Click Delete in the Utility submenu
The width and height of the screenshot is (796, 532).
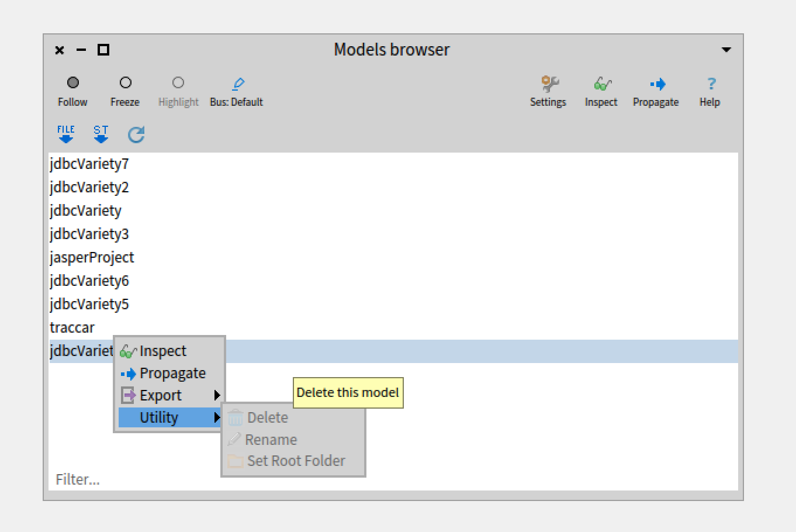[268, 417]
